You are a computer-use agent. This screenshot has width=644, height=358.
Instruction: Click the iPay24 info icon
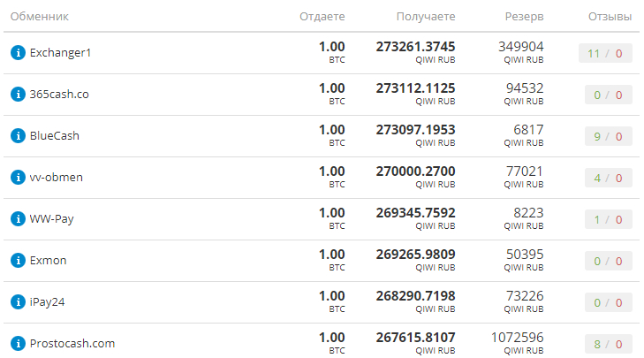point(18,301)
